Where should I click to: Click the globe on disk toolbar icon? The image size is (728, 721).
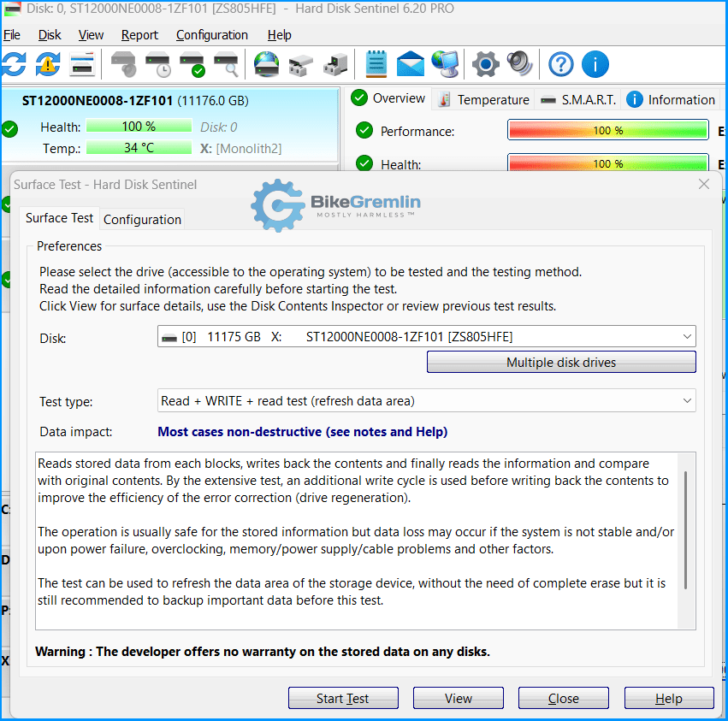[x=267, y=64]
